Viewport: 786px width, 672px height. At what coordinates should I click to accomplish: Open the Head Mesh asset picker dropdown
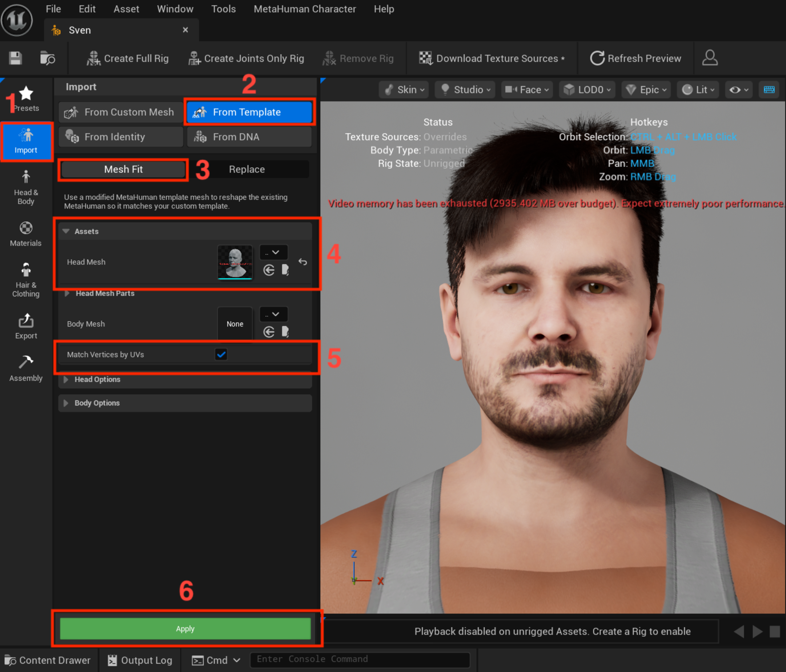[x=273, y=252]
